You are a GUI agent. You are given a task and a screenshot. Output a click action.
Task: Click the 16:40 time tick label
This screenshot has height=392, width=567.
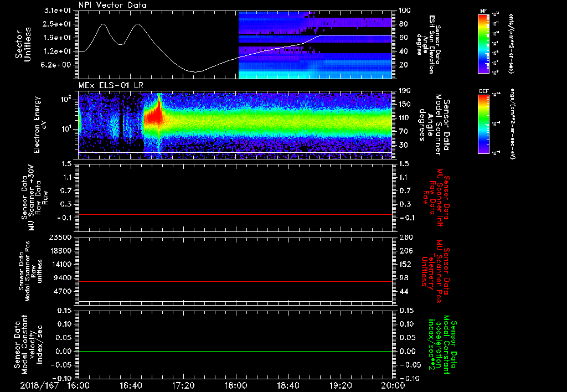click(131, 385)
